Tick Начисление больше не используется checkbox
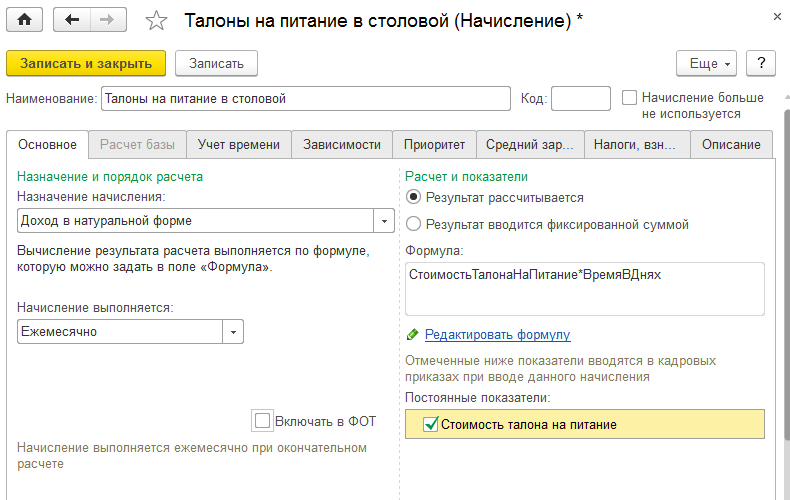Viewport: 790px width, 500px height. [x=630, y=98]
